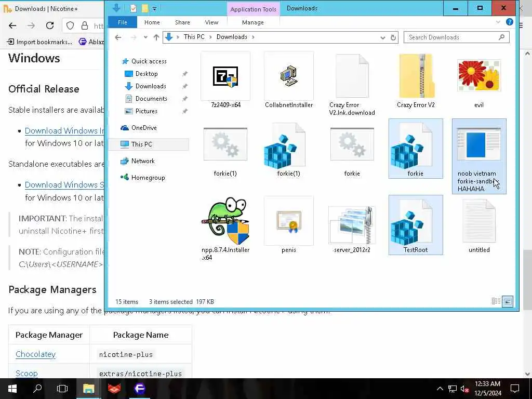Refresh the Downloads folder view
The height and width of the screenshot is (399, 532).
point(393,37)
